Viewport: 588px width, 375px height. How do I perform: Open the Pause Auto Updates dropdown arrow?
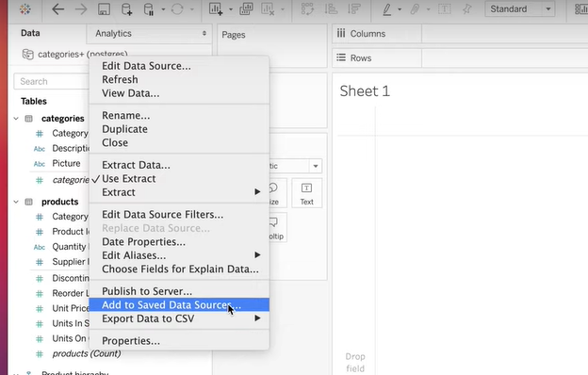point(163,9)
